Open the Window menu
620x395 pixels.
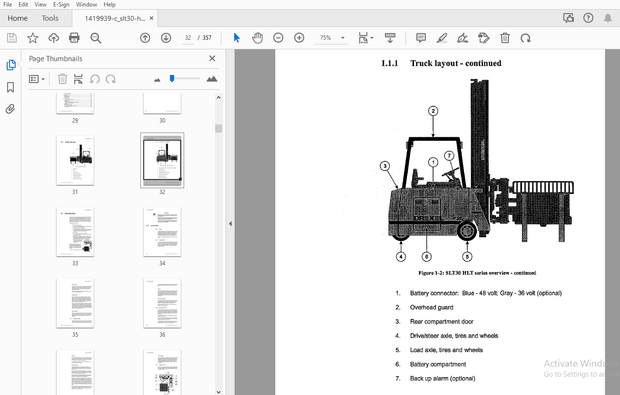click(87, 4)
